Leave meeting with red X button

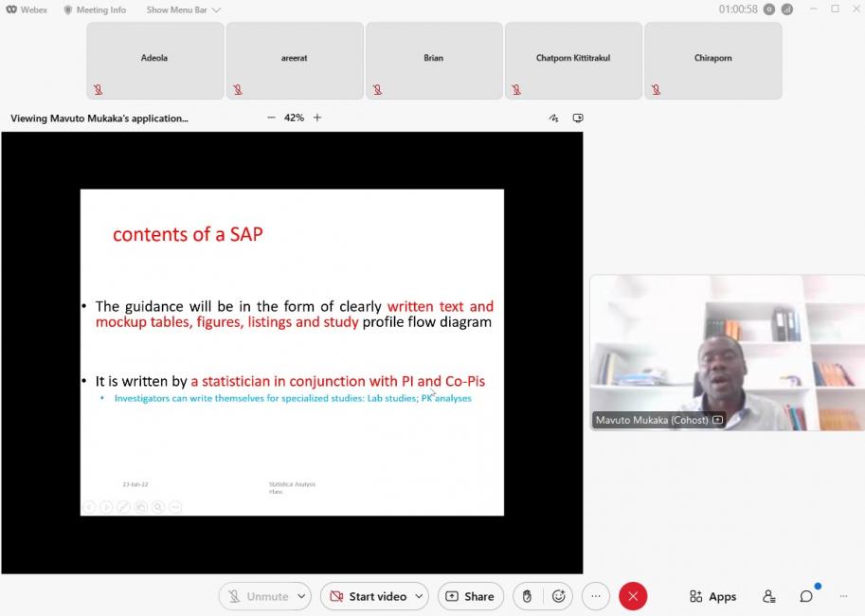point(633,596)
